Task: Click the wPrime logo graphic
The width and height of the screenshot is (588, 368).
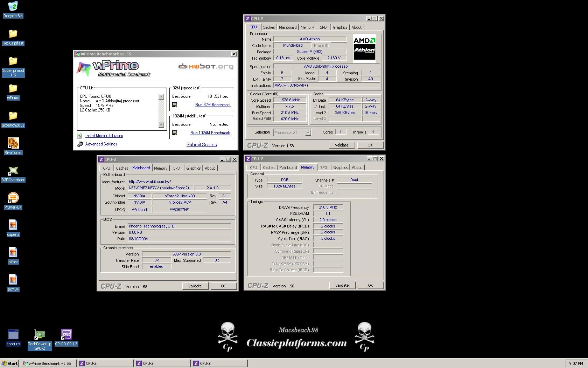Action: (x=113, y=68)
